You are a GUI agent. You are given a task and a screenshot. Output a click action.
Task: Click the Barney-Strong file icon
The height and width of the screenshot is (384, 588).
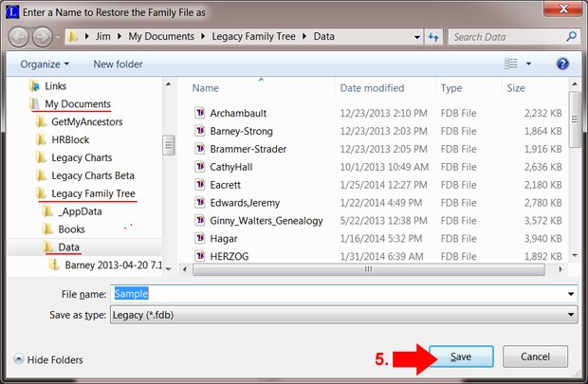[200, 131]
